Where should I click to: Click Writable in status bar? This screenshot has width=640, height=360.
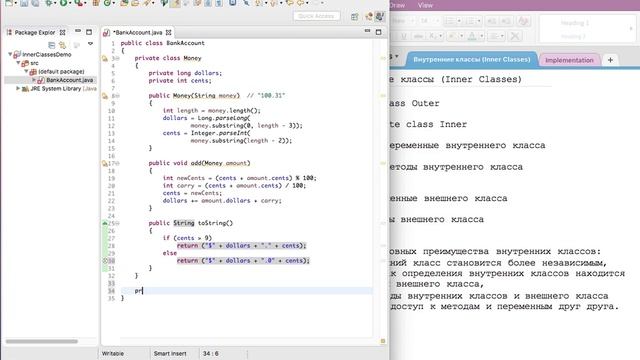(113, 353)
